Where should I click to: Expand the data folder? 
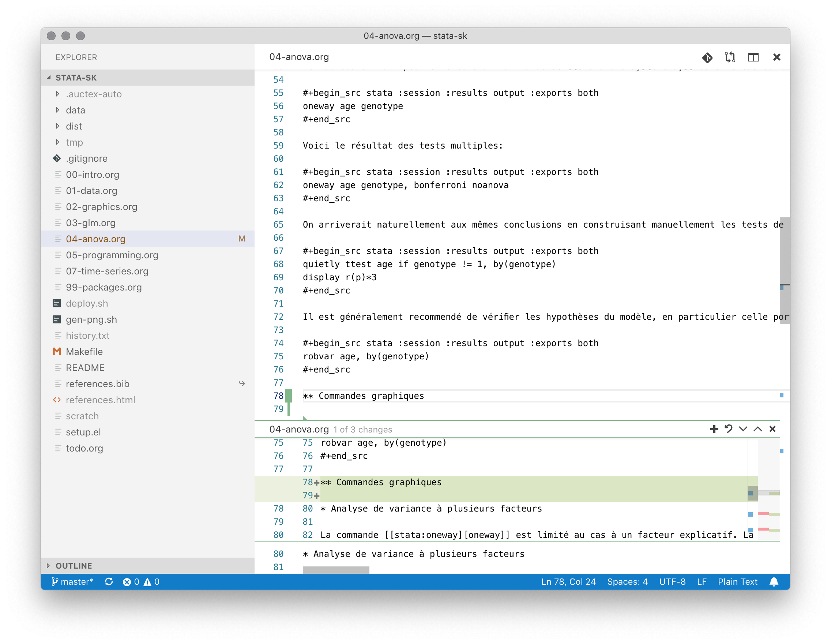[75, 110]
